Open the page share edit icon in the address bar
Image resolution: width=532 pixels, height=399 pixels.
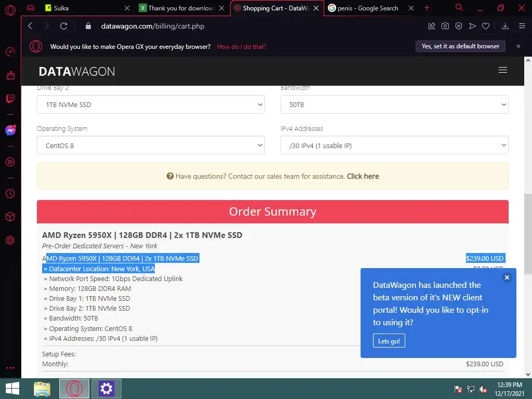(432, 26)
